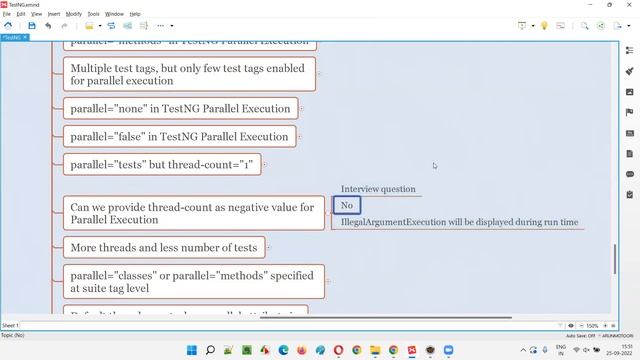Expand the dropdown arrow beside the ellipsis
This screenshot has width=640, height=360.
(x=172, y=26)
